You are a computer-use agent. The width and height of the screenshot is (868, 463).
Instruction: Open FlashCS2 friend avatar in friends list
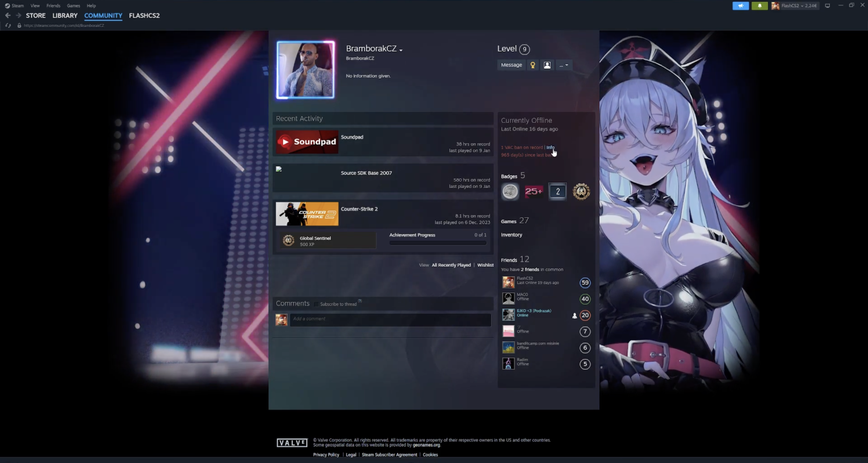coord(509,282)
